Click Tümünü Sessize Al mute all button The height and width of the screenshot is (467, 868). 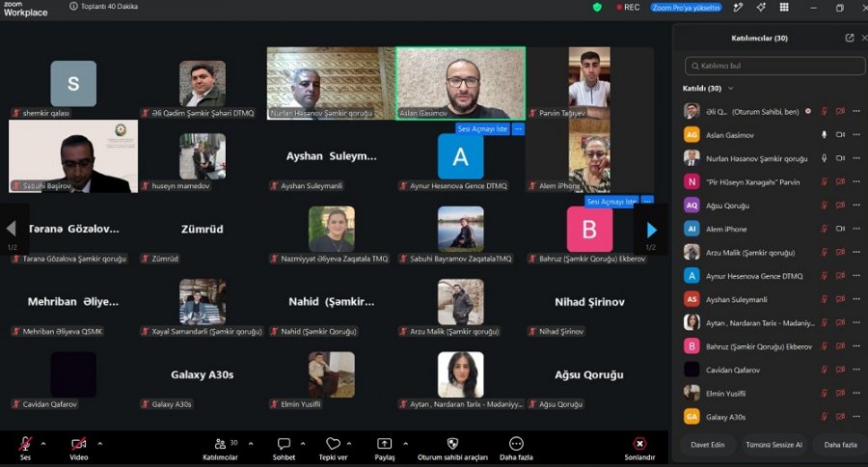[x=773, y=445]
